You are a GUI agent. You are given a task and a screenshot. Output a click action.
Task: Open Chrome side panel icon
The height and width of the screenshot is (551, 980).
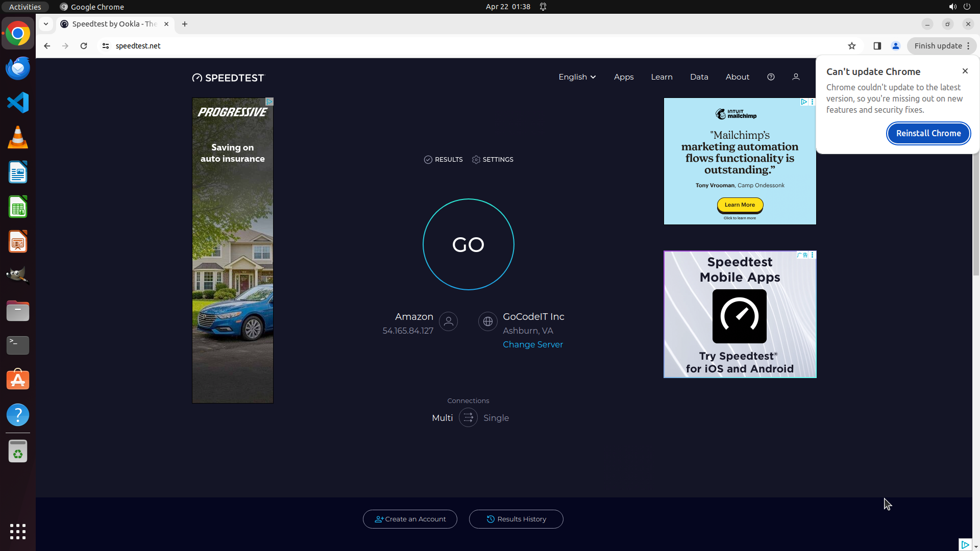pos(877,46)
